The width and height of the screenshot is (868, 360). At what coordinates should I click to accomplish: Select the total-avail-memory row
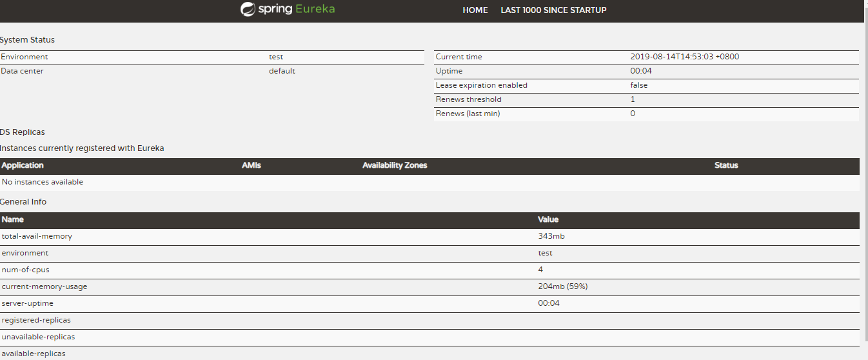[429, 236]
